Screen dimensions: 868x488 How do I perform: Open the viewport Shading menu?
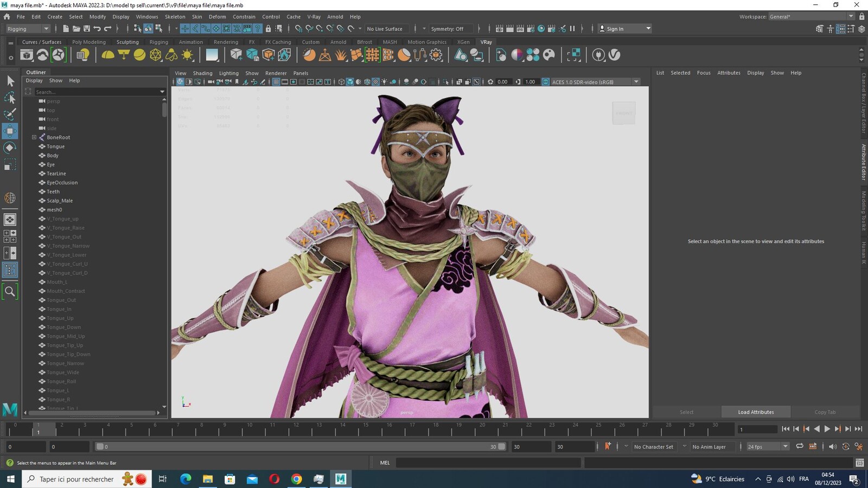[x=202, y=73]
